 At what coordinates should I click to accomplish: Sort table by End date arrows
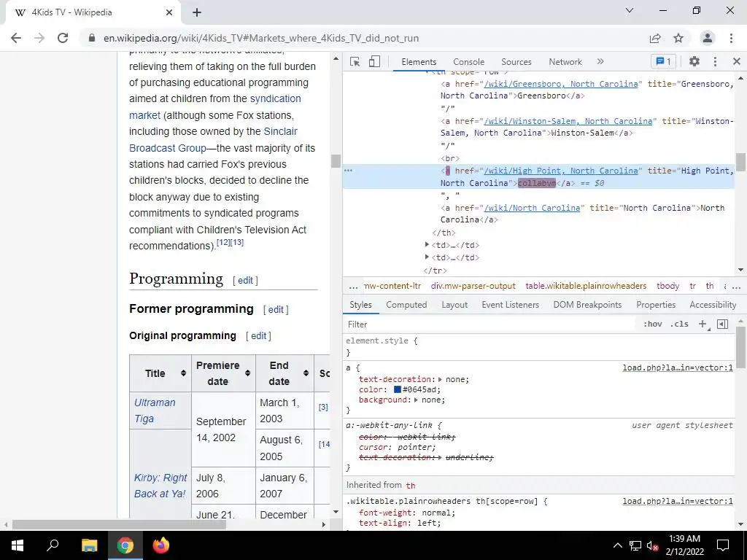point(306,373)
